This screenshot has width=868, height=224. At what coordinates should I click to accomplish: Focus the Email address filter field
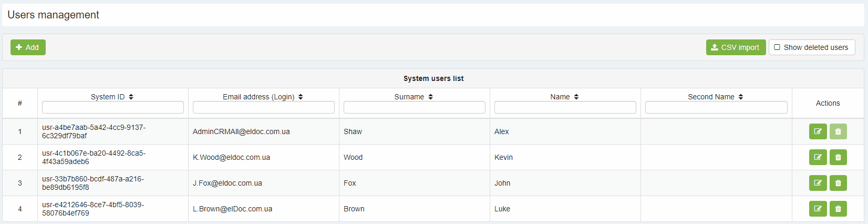coord(264,107)
